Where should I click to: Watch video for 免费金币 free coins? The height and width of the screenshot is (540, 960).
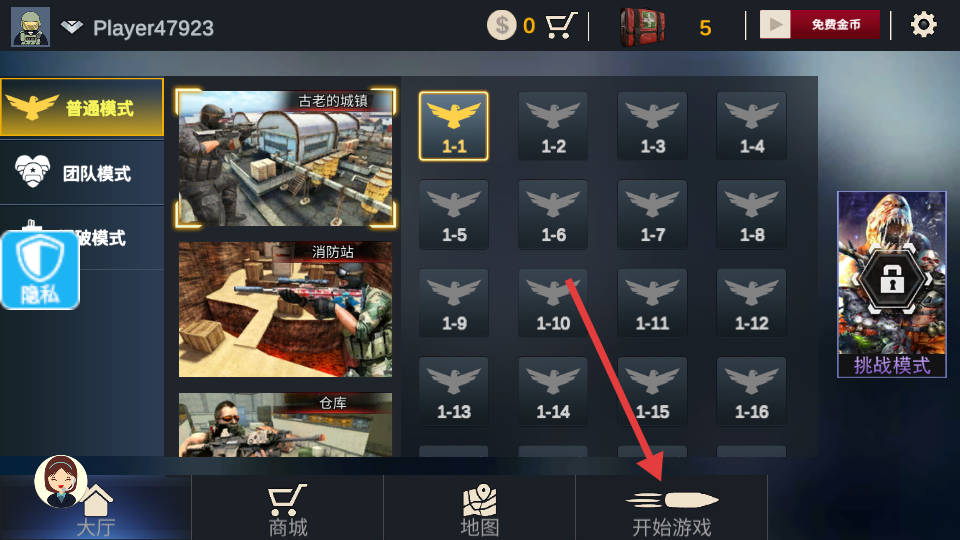820,24
